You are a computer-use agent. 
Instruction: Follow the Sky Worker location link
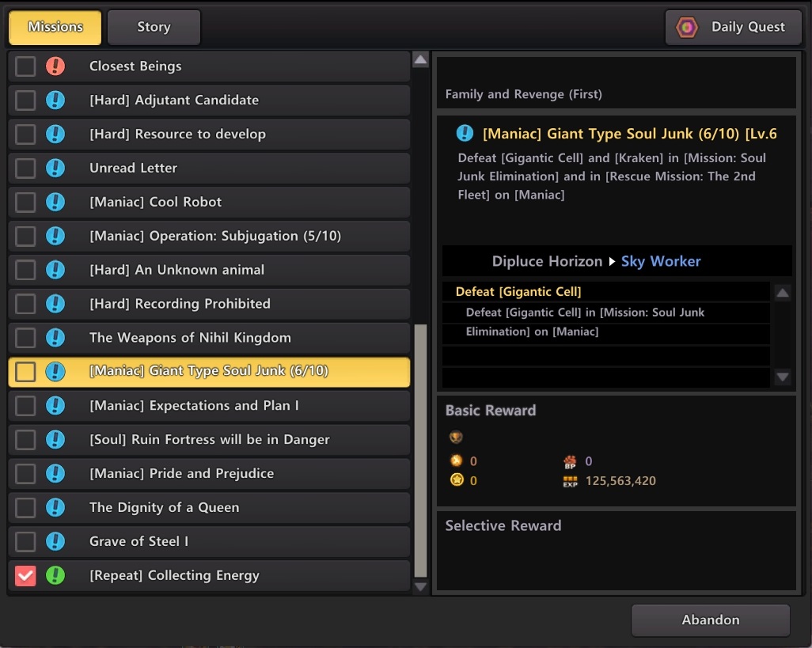coord(661,261)
